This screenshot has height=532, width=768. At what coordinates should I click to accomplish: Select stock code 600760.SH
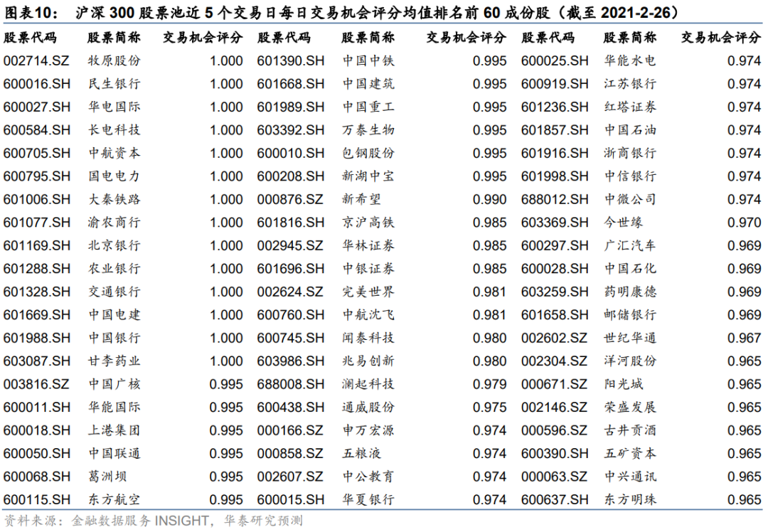tap(290, 314)
